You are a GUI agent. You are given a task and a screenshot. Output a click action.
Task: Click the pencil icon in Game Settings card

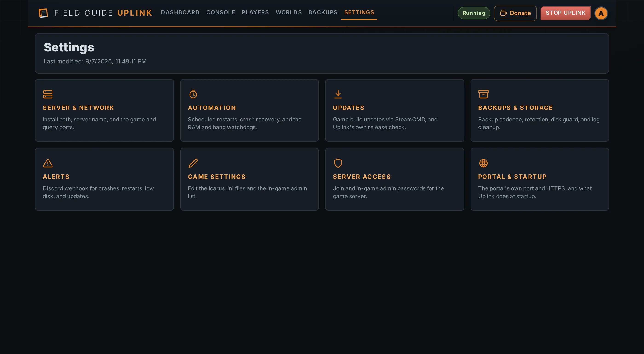tap(193, 163)
